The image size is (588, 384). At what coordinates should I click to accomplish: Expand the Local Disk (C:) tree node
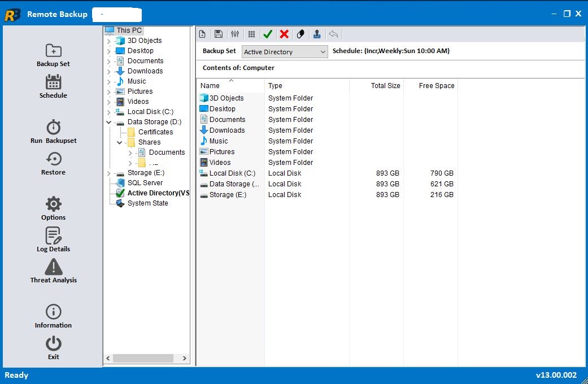pos(109,112)
